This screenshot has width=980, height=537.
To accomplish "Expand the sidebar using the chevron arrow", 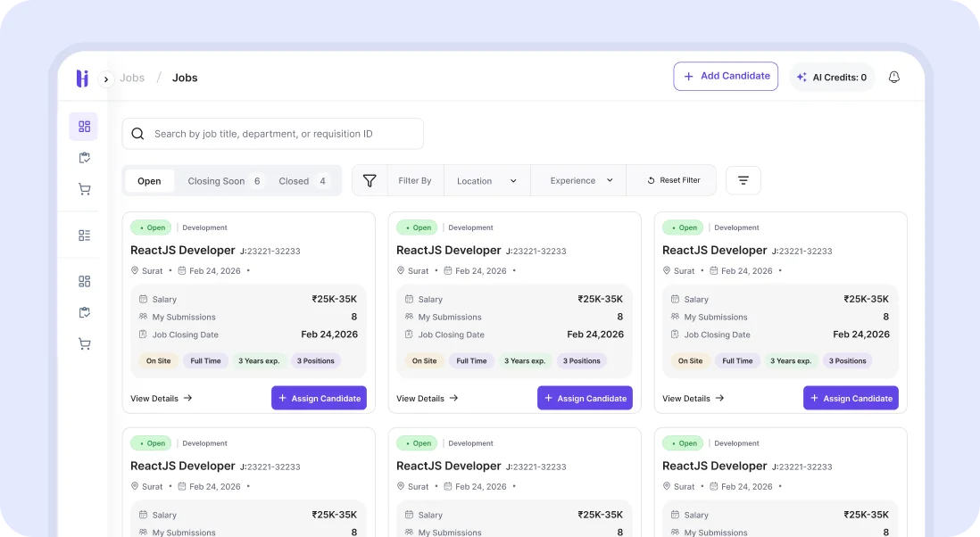I will [106, 78].
